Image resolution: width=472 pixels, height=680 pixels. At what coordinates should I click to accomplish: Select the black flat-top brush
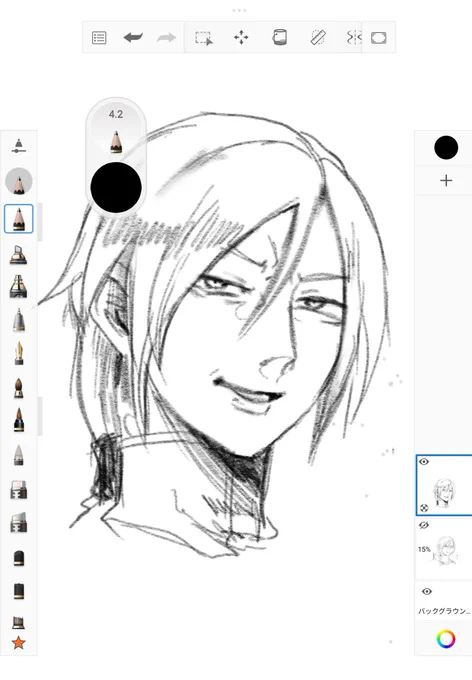(18, 591)
